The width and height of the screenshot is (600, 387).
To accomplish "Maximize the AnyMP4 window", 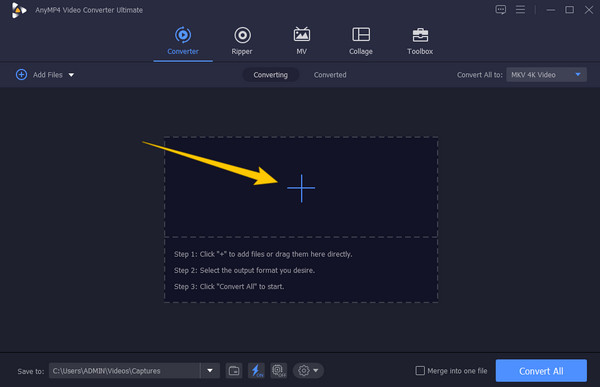I will (x=569, y=10).
